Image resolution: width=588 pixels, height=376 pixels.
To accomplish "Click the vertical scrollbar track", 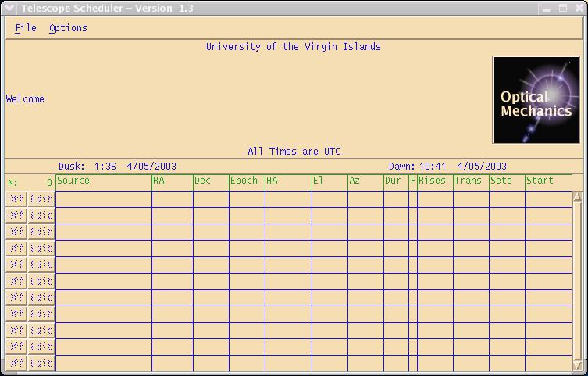I will point(577,281).
